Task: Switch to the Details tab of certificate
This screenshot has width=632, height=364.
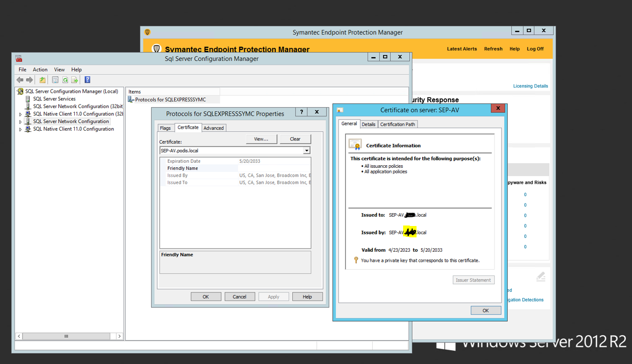Action: 369,124
